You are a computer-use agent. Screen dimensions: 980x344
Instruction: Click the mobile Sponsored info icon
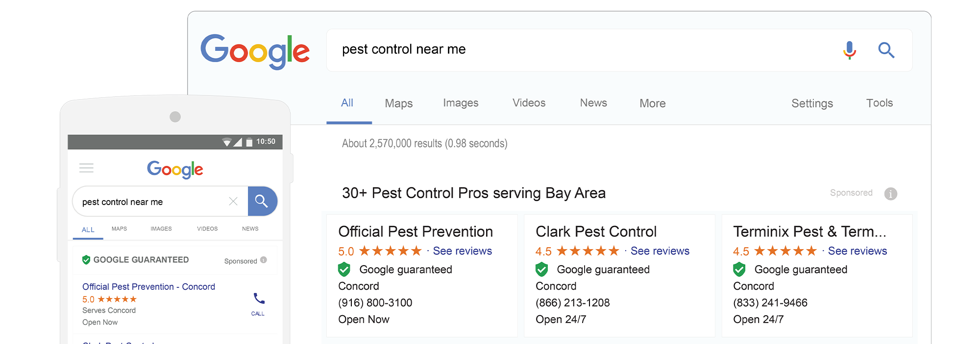[x=264, y=260]
